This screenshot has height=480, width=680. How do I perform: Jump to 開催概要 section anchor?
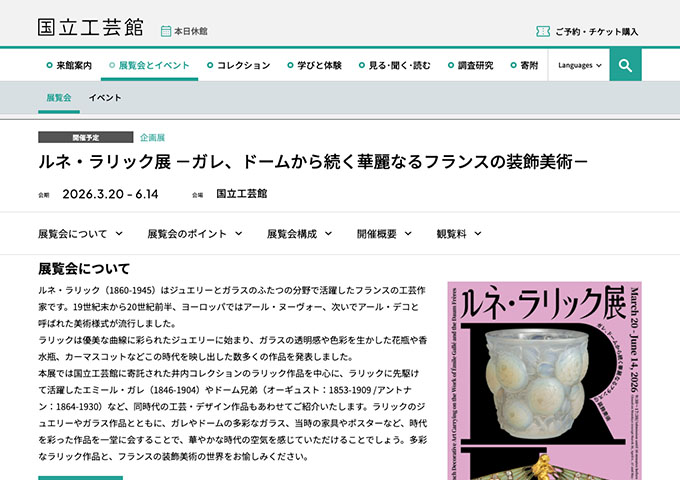coord(384,234)
